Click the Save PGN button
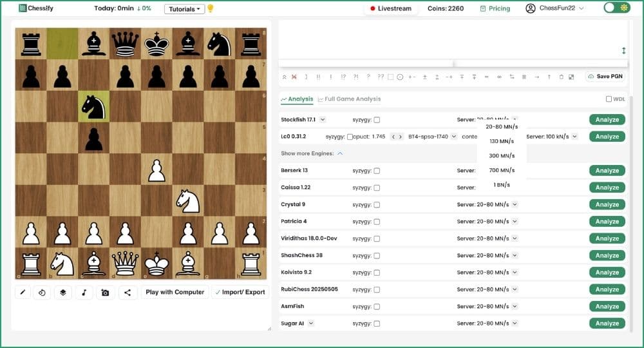The image size is (644, 348). coord(605,77)
